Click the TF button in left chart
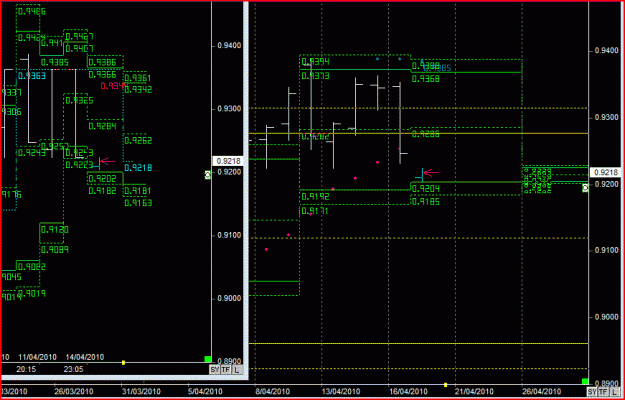 tap(226, 370)
